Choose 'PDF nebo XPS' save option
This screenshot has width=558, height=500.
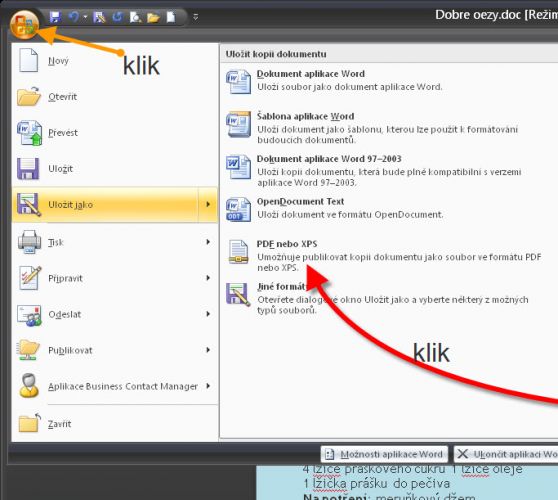click(x=390, y=255)
